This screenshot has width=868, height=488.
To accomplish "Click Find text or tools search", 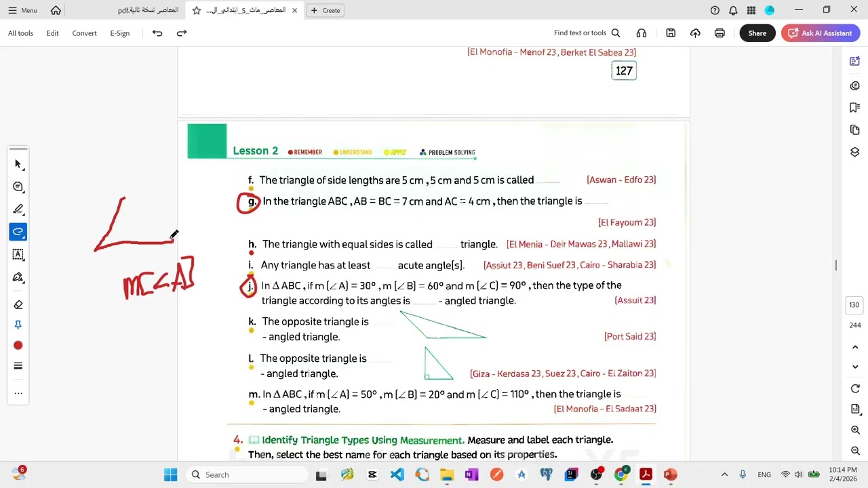I will [x=587, y=33].
